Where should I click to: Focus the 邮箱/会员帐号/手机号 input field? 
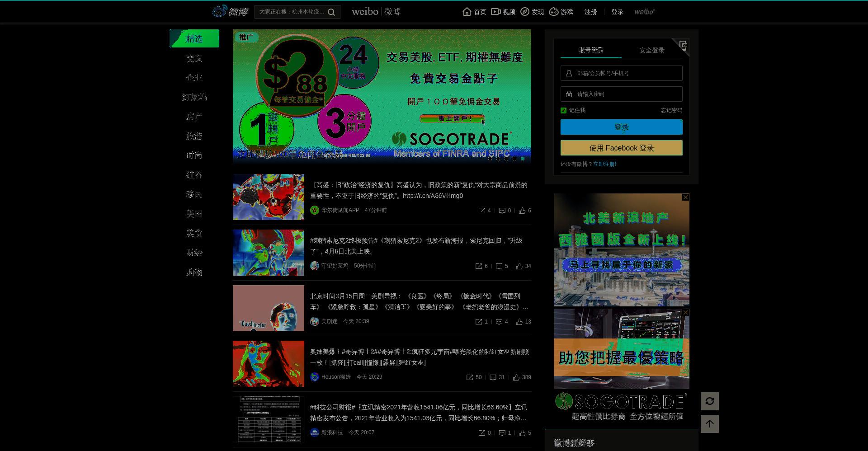click(622, 73)
